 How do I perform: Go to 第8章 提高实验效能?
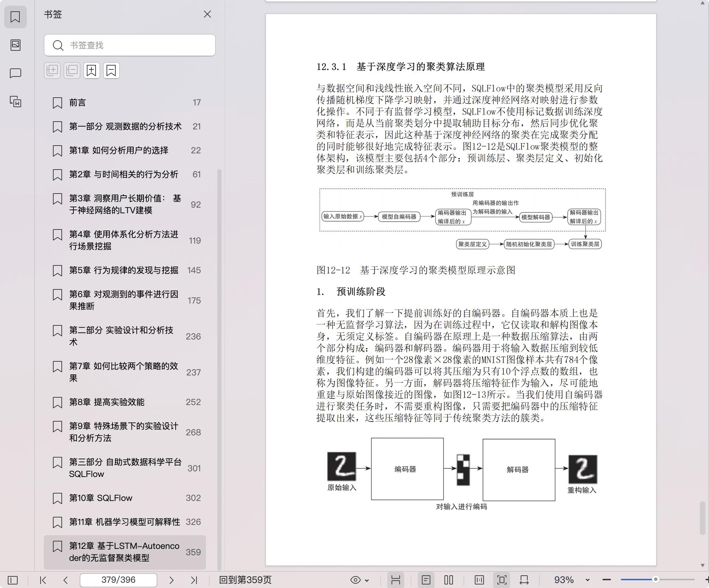pos(125,402)
